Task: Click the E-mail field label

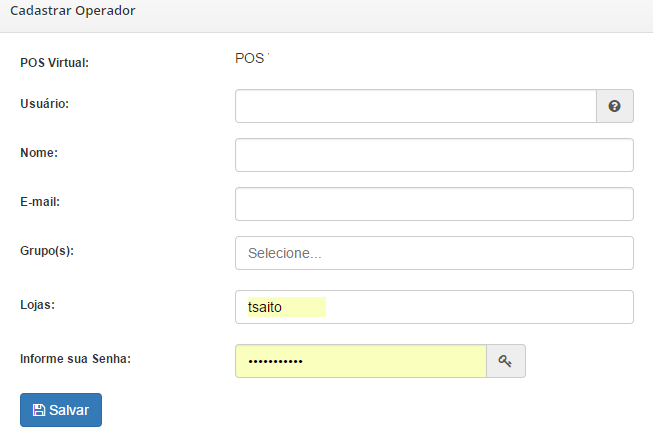Action: tap(41, 201)
